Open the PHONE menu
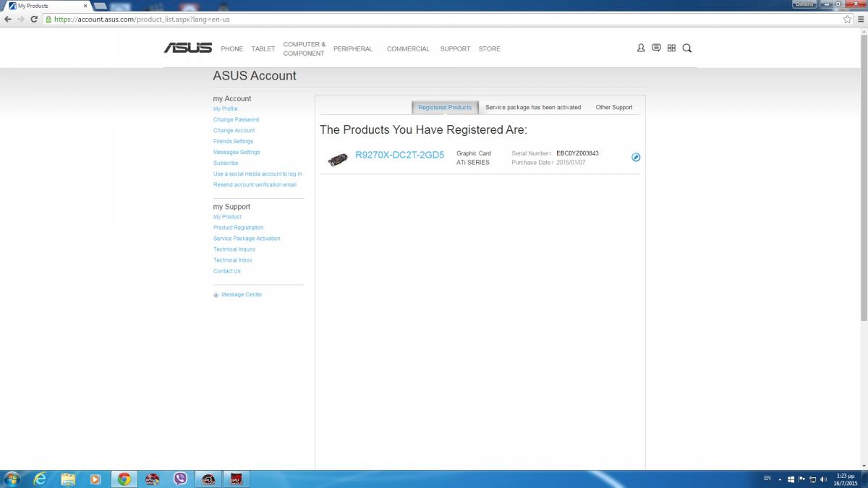Image resolution: width=868 pixels, height=488 pixels. click(x=232, y=49)
